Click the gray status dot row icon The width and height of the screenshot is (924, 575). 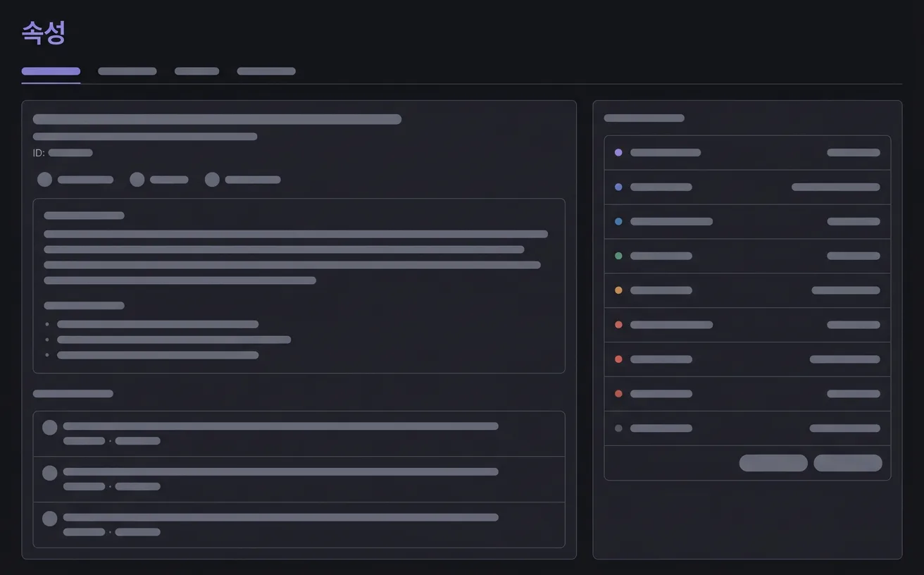click(x=618, y=428)
